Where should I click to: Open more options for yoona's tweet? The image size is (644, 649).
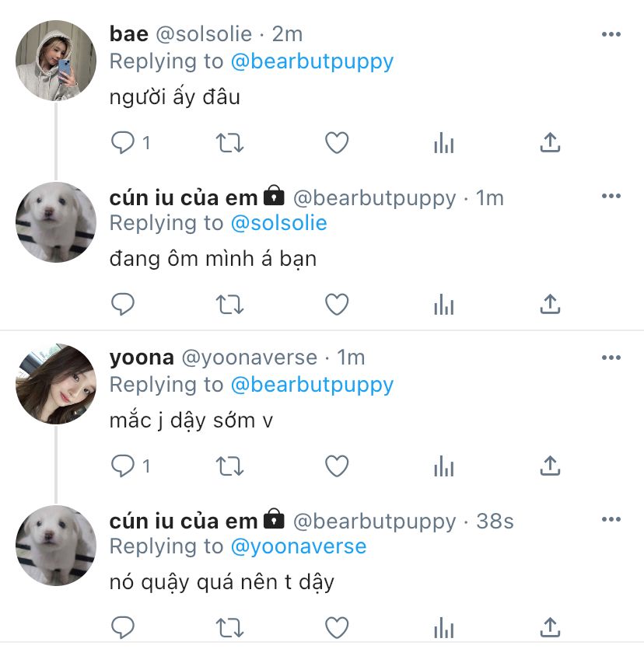611,358
